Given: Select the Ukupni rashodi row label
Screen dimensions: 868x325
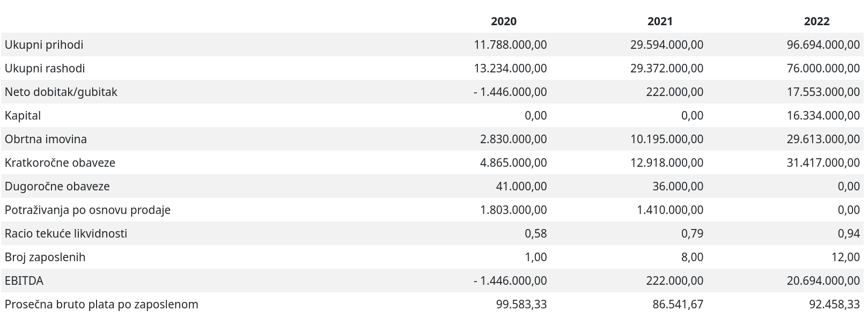Looking at the screenshot, I should click(x=45, y=69).
